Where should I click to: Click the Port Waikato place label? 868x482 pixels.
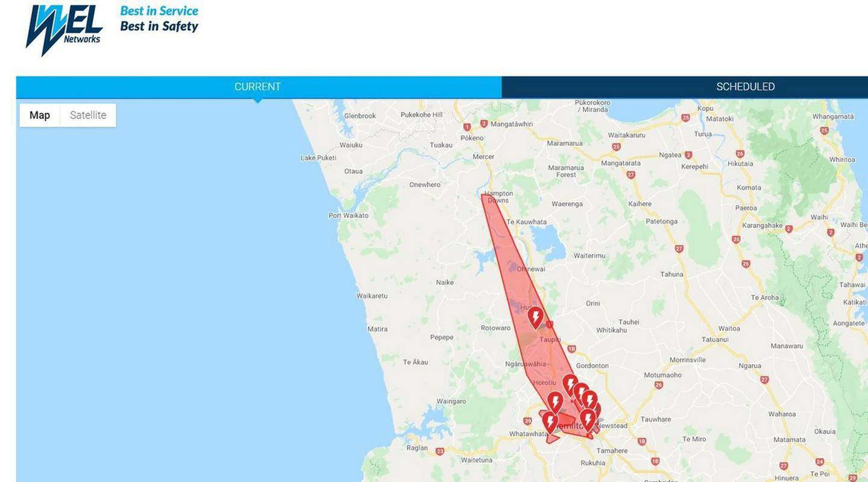click(348, 215)
